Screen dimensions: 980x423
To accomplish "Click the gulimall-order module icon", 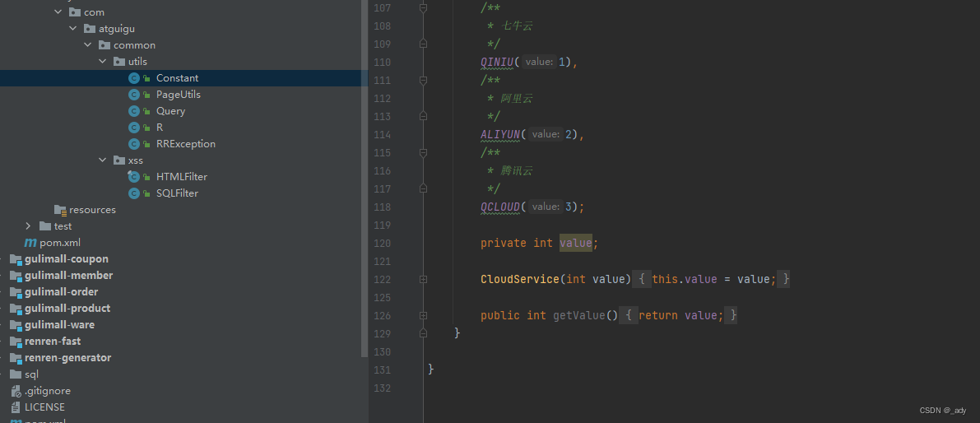I will (x=16, y=292).
